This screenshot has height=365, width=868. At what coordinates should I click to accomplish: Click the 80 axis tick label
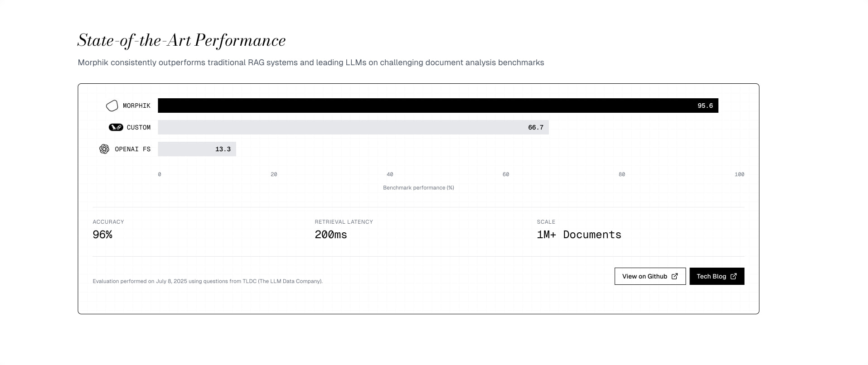point(622,174)
